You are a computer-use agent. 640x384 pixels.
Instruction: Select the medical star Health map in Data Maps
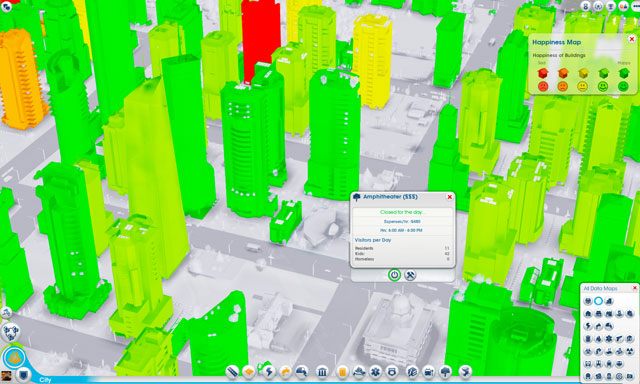[609, 339]
